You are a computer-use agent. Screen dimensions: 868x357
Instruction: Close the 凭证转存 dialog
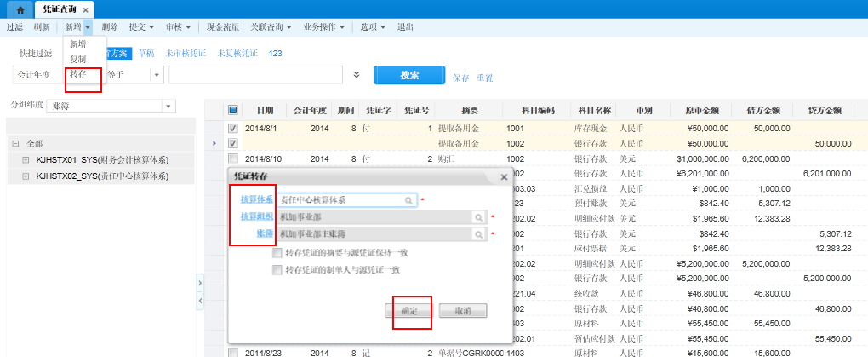click(503, 176)
